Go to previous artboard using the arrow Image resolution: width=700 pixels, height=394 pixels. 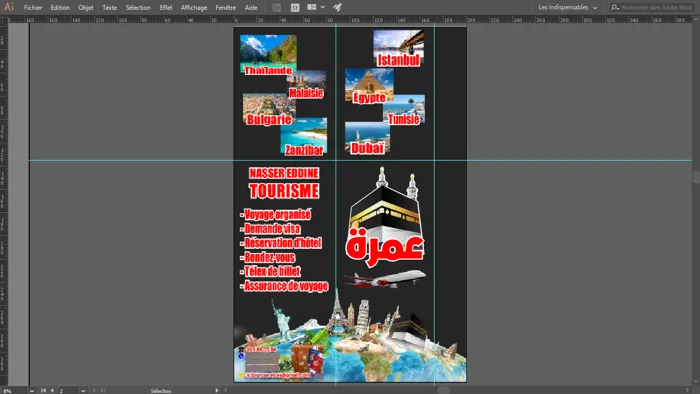(52, 390)
